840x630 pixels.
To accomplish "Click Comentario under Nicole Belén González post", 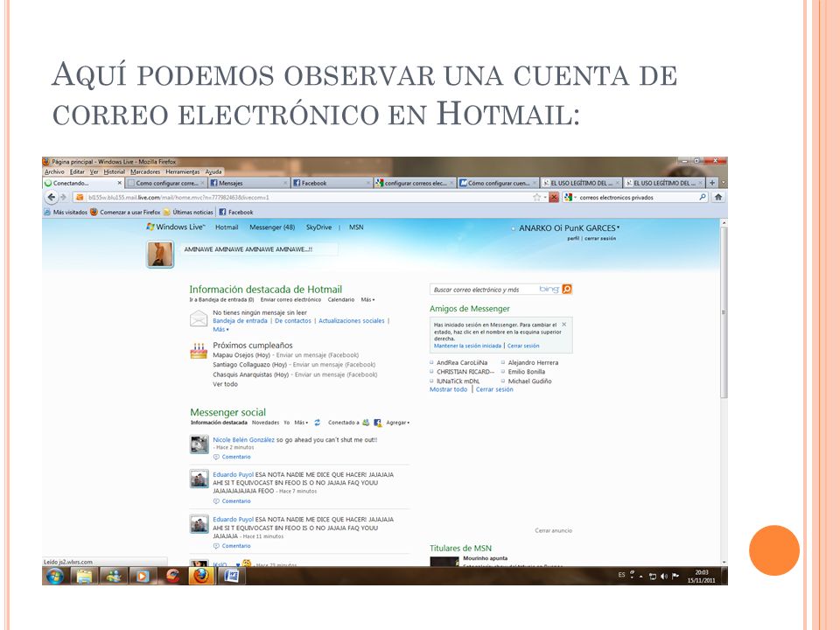I will click(x=236, y=457).
